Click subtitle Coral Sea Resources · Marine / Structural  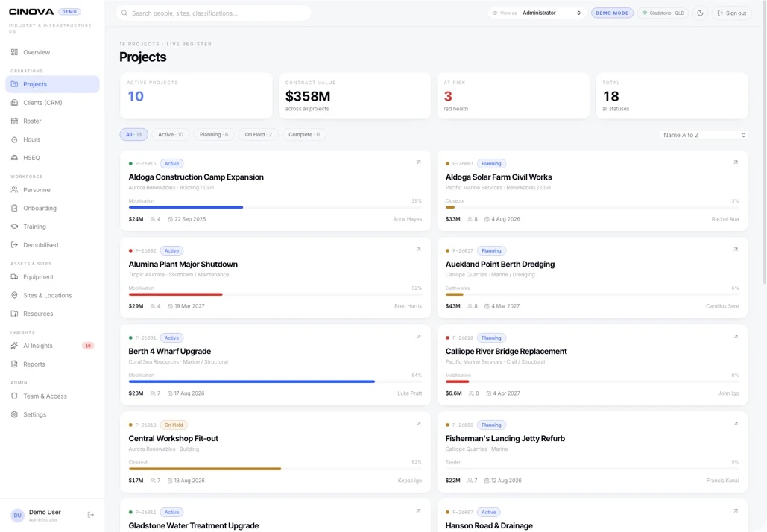coord(178,362)
